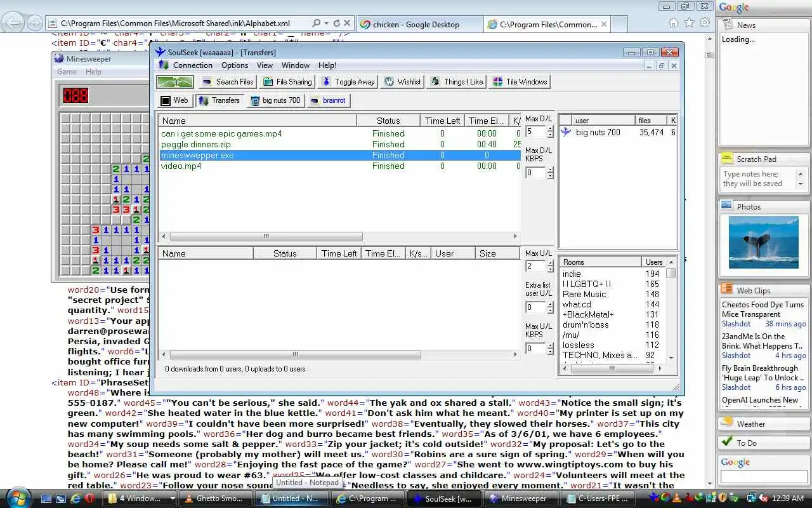812x508 pixels.
Task: Open 'Cheetos Food Dye Turns Mice Transparent' clip
Action: point(763,309)
